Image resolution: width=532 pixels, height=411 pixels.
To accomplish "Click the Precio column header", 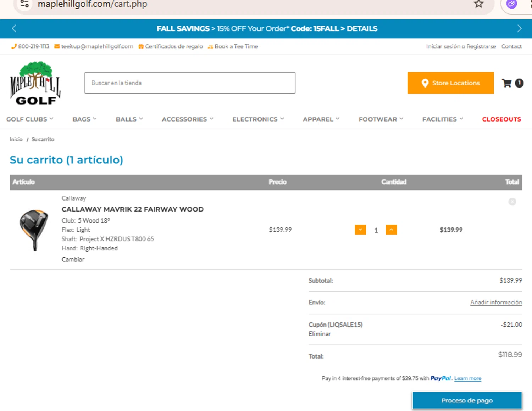I will [x=277, y=182].
